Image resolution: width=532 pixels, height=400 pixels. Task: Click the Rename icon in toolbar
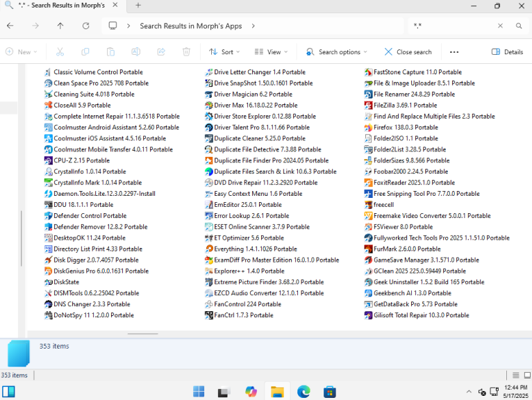tap(135, 52)
